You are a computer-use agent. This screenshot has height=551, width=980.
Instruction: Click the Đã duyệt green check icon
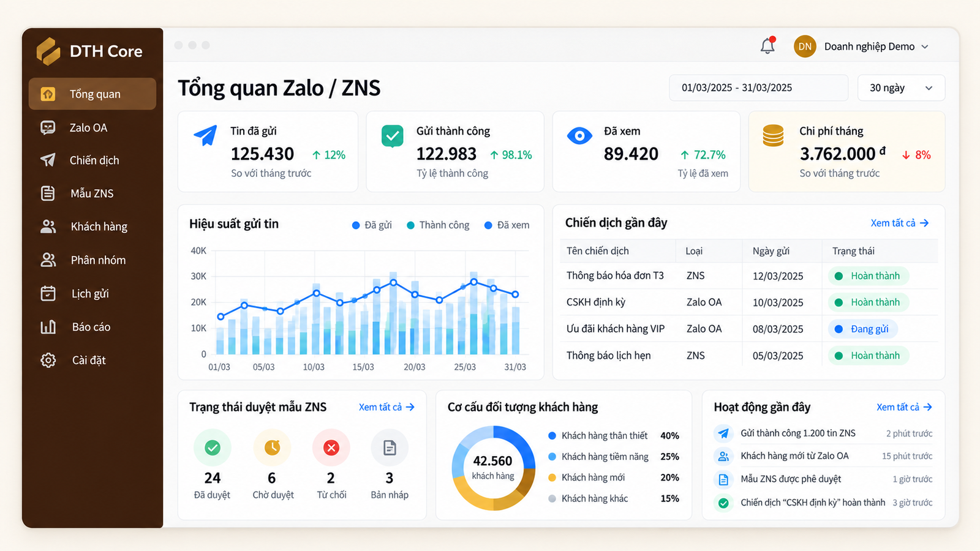(213, 448)
